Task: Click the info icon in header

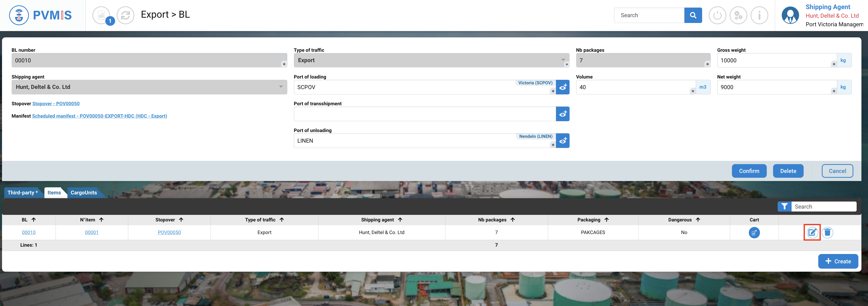Action: 759,15
